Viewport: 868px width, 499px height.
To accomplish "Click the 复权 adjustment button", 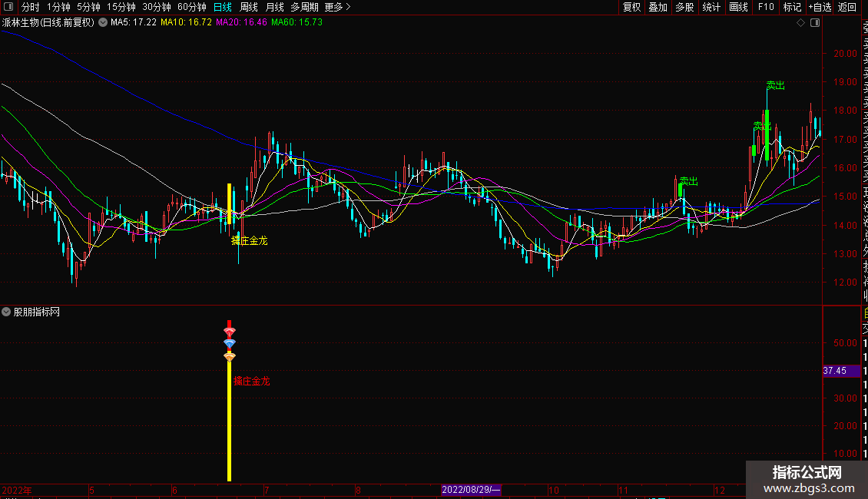I will pos(631,7).
